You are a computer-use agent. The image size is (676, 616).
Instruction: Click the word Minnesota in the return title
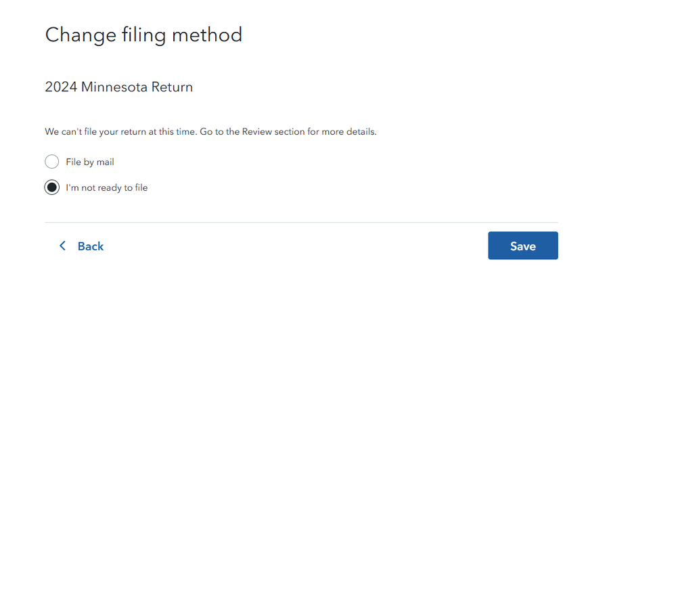coord(114,87)
